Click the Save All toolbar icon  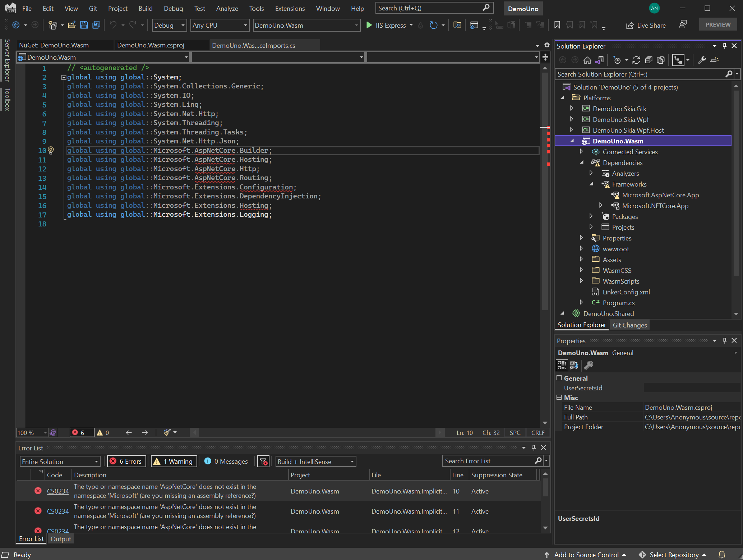96,25
